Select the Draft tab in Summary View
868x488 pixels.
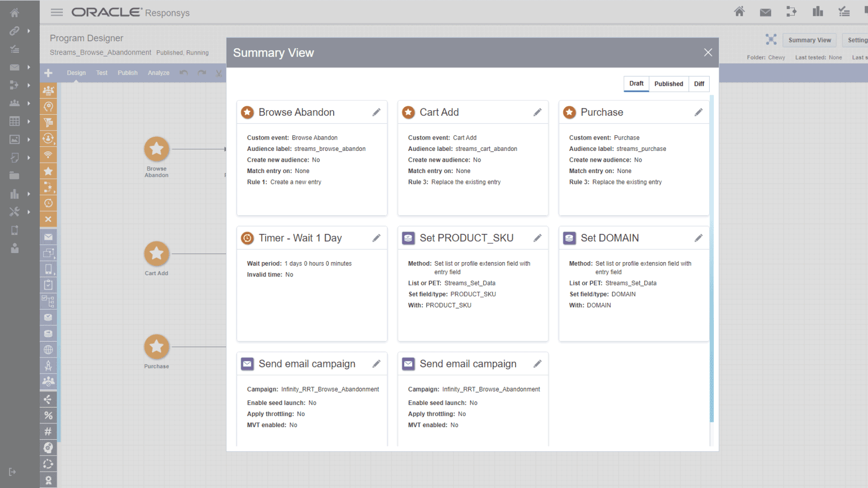(636, 84)
